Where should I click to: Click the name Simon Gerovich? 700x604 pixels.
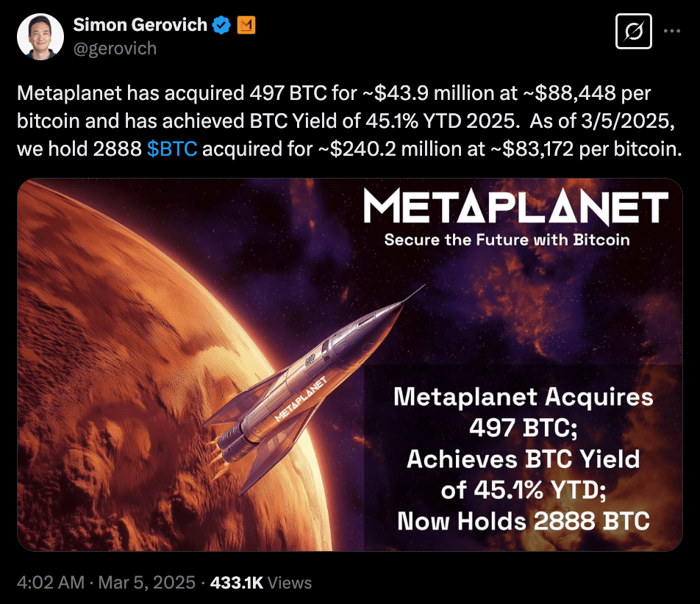point(139,24)
